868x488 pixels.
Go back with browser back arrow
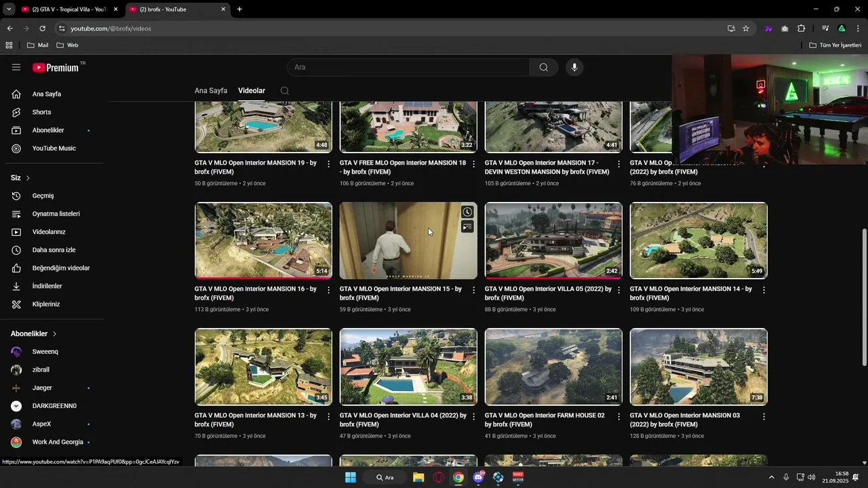click(9, 28)
